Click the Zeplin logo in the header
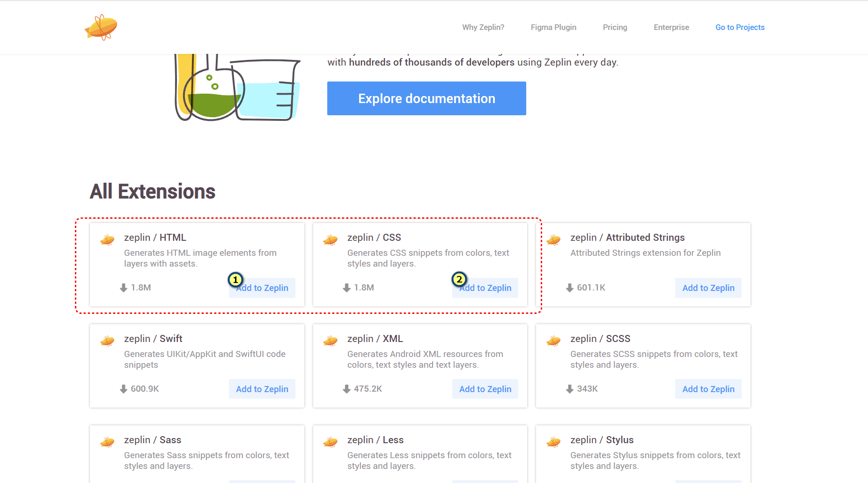Viewport: 868px width, 483px height. point(101,27)
